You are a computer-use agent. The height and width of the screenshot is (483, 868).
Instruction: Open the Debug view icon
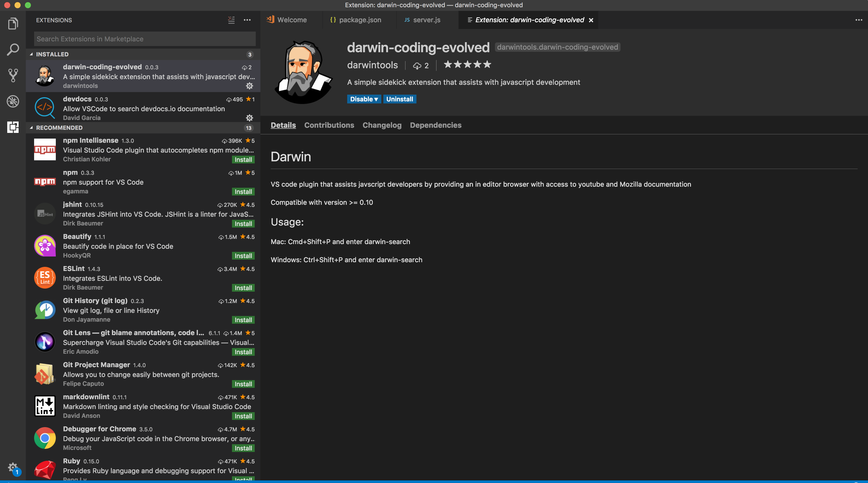13,101
